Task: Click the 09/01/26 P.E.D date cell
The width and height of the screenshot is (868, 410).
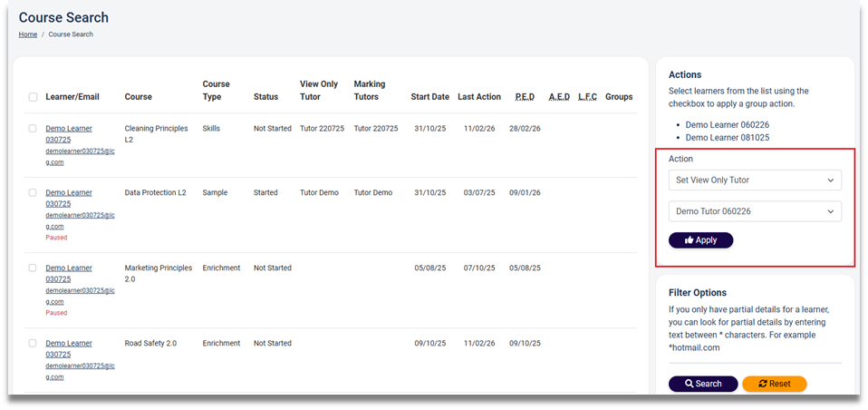Action: coord(525,193)
